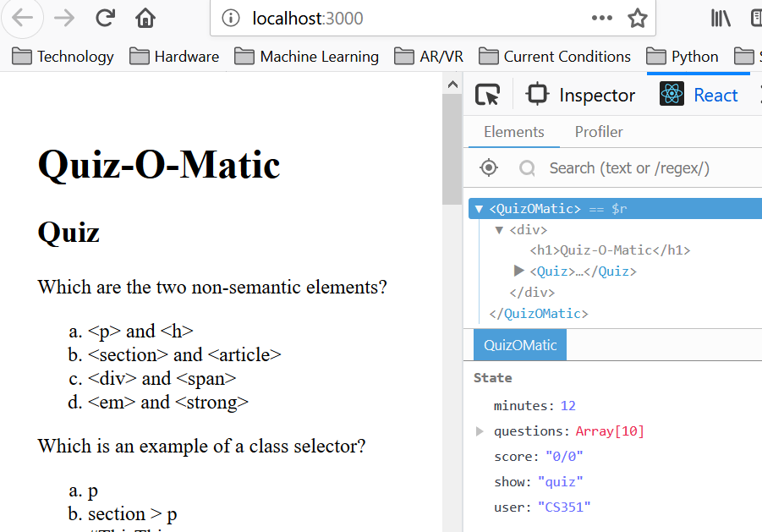Click the browser back arrow button
This screenshot has width=762, height=532.
(x=21, y=18)
